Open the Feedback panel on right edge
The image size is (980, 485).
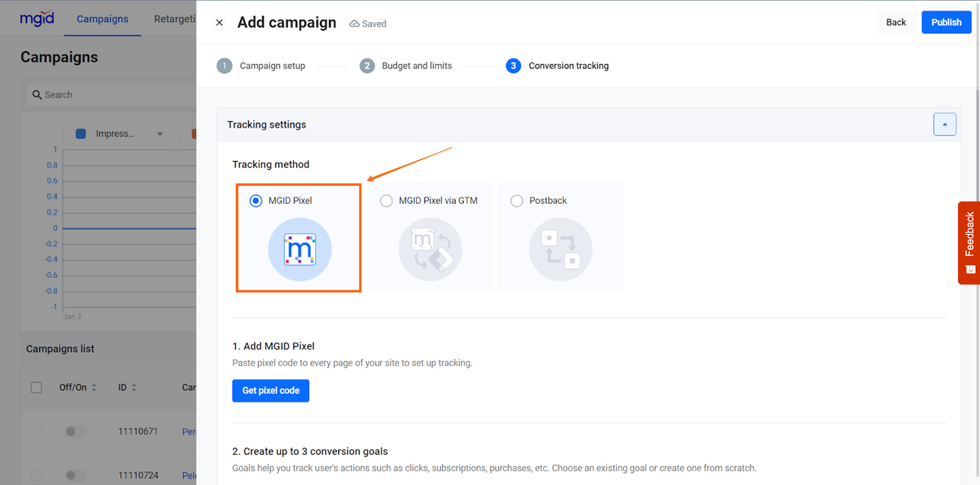tap(969, 242)
